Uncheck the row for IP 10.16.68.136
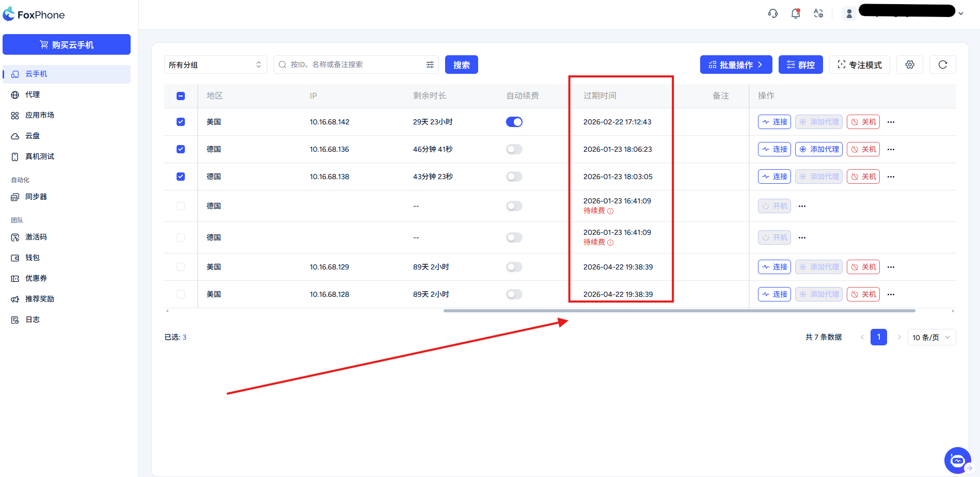980x477 pixels. click(181, 149)
